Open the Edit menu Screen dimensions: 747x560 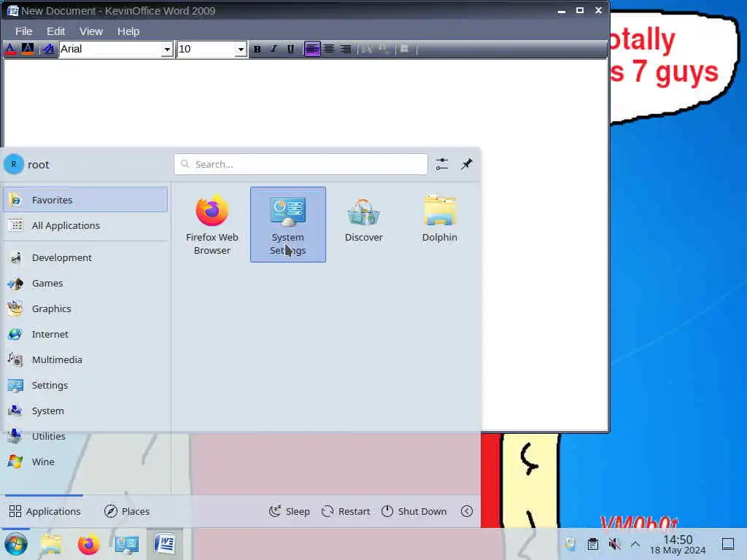click(55, 31)
